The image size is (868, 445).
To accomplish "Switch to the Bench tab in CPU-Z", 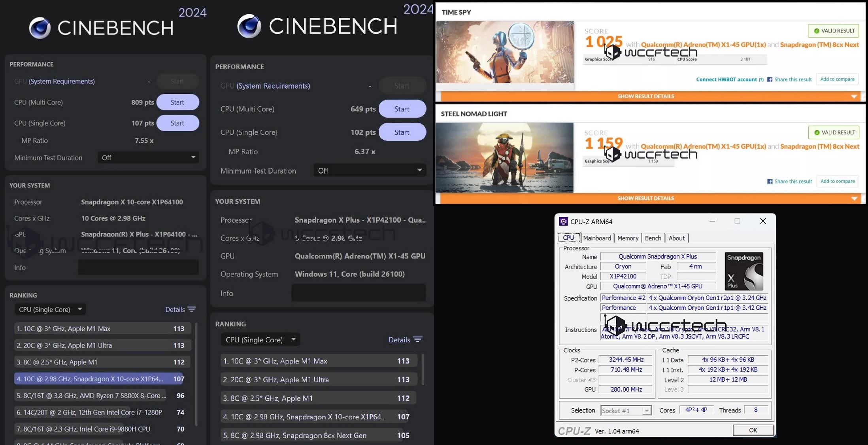I will (653, 238).
